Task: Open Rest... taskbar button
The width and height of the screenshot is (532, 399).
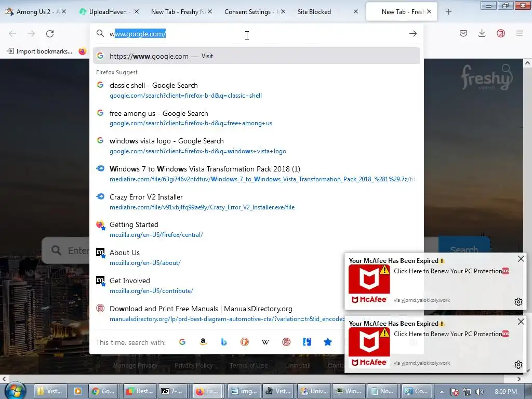Action: 139,391
